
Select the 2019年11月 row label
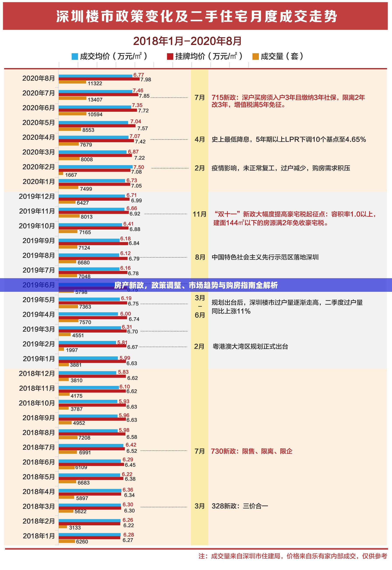[x=37, y=211]
